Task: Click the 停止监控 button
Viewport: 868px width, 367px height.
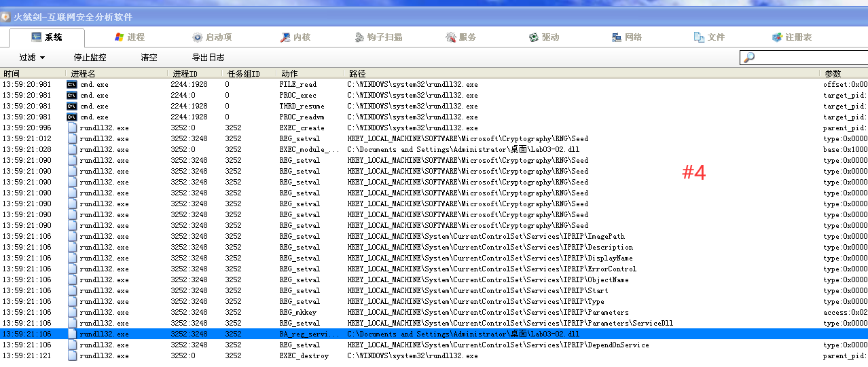Action: (90, 58)
